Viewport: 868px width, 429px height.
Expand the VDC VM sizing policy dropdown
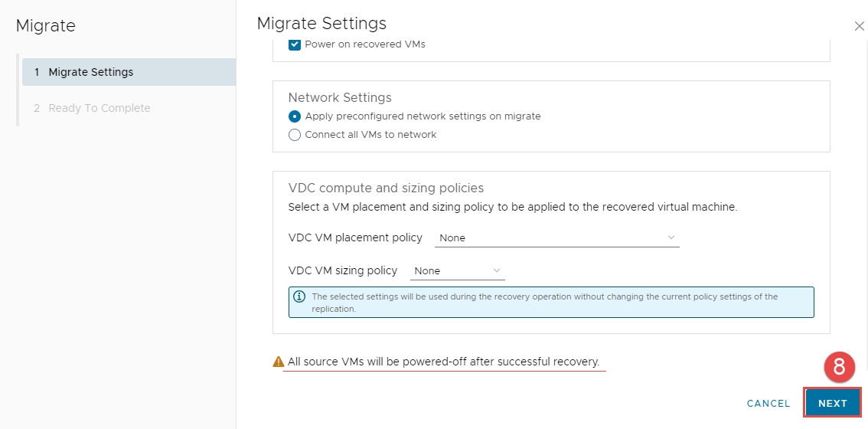[457, 271]
